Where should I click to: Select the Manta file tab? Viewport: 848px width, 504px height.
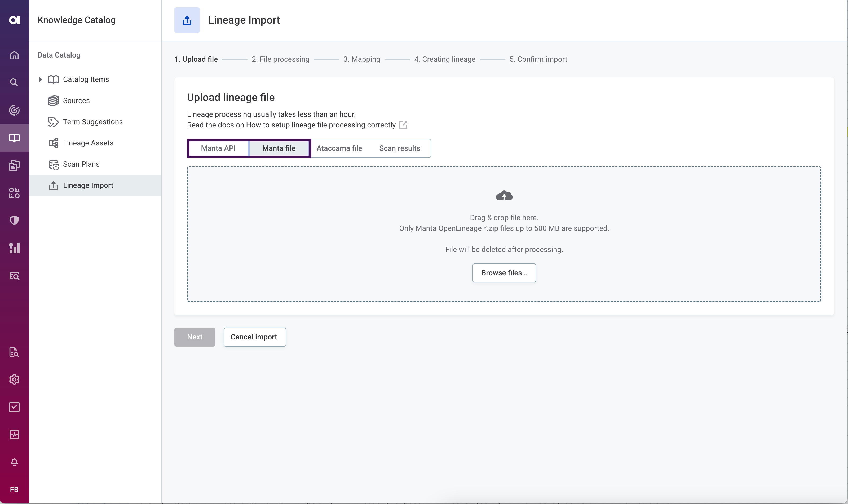[x=279, y=148]
